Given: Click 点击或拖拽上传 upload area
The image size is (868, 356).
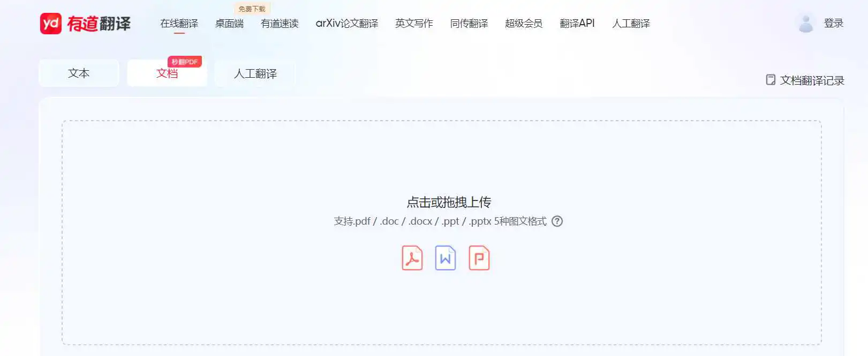Looking at the screenshot, I should click(442, 233).
